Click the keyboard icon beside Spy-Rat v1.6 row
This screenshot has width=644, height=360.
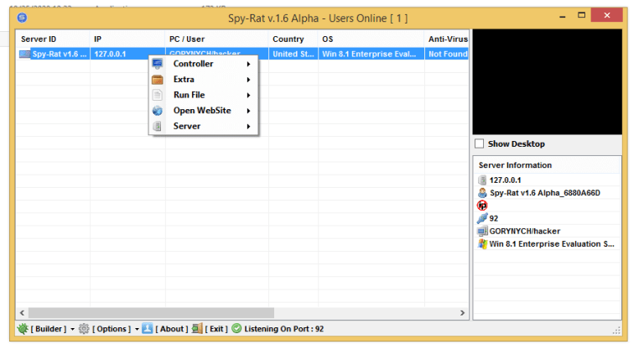[x=24, y=54]
